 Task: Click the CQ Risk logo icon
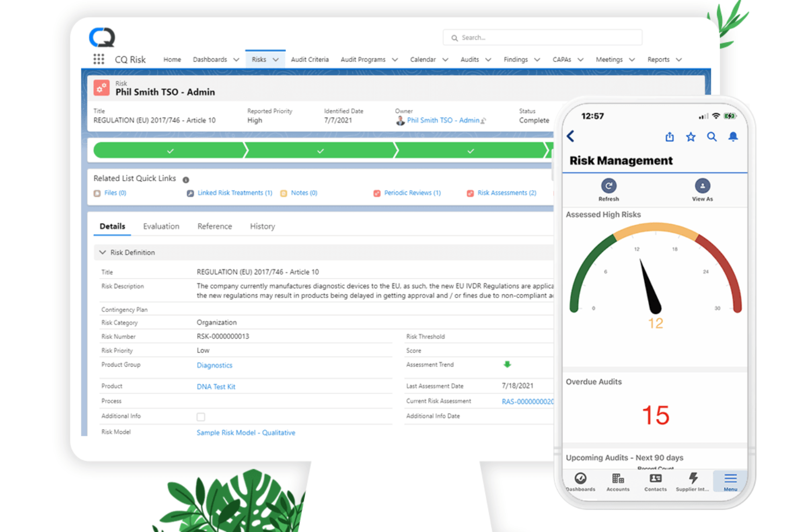click(102, 37)
